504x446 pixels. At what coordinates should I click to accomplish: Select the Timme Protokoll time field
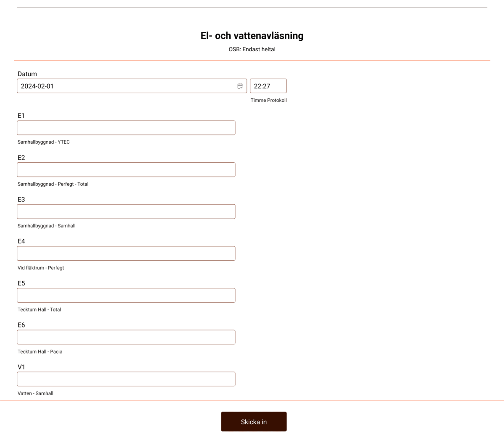tap(268, 86)
